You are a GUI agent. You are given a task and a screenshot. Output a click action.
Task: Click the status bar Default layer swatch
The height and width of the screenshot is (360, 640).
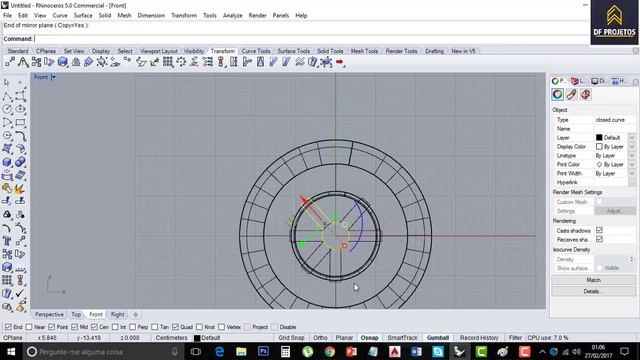click(x=197, y=338)
